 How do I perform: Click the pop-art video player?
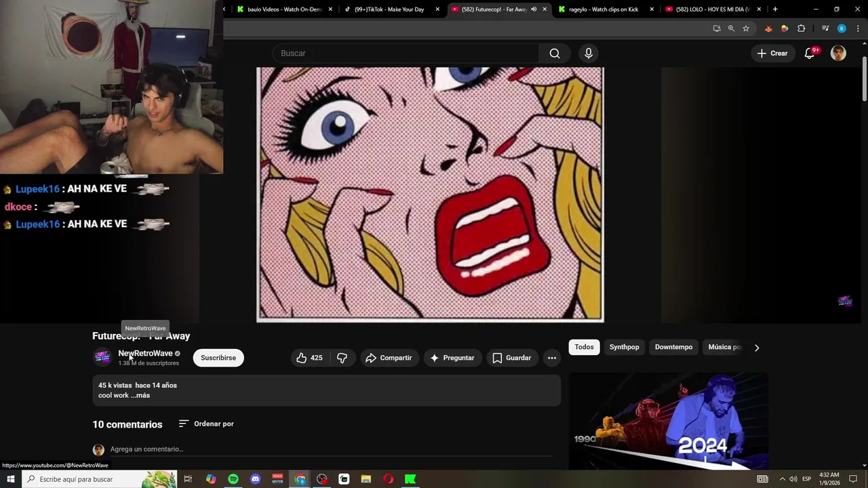tap(430, 195)
